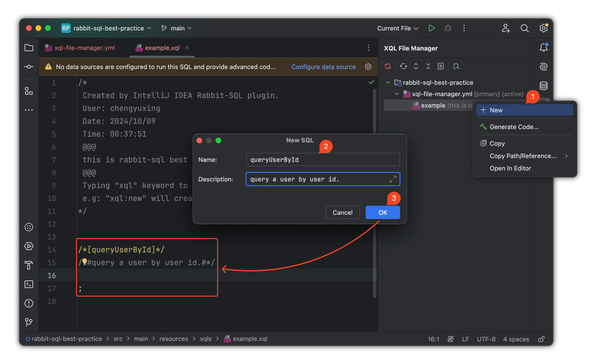
Task: Open IDE settings gear
Action: tap(544, 28)
